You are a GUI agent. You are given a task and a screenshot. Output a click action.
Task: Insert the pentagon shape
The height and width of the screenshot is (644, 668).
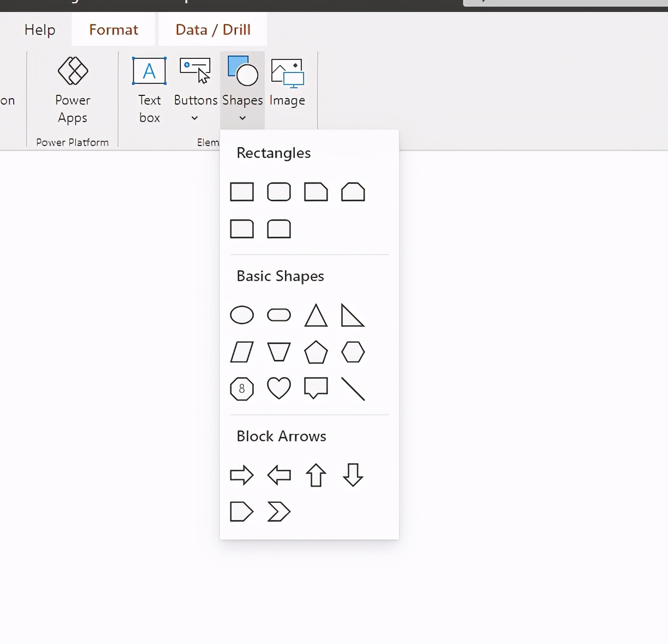[x=315, y=352]
